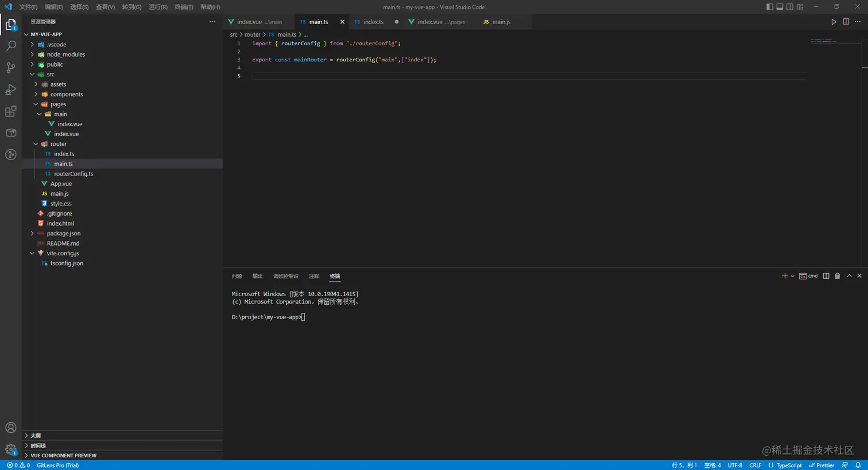Viewport: 868px width, 470px height.
Task: Switch to the 输出 panel tab
Action: click(258, 276)
